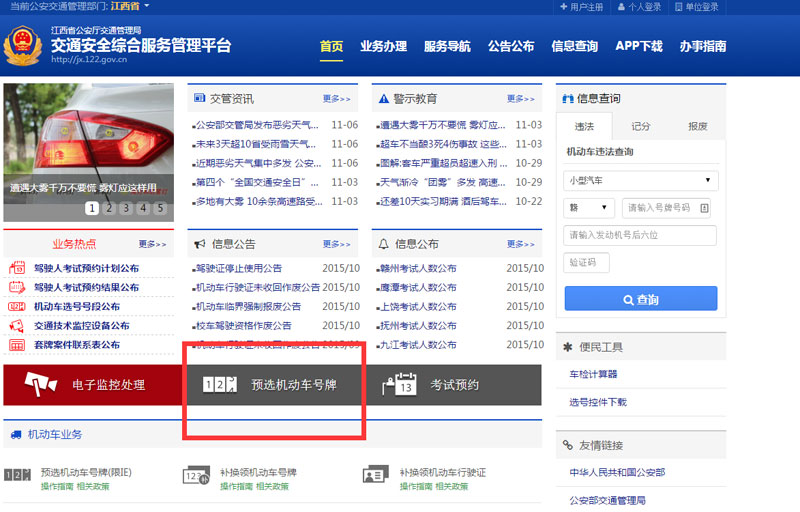Click camera icon beside 交通技术监控设备公布

pyautogui.click(x=17, y=325)
